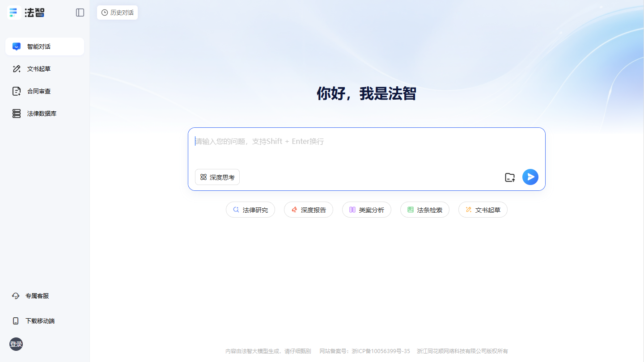This screenshot has height=362, width=644.
Task: Click 浙ICP备10056399号-35 filing number
Action: pos(381,351)
